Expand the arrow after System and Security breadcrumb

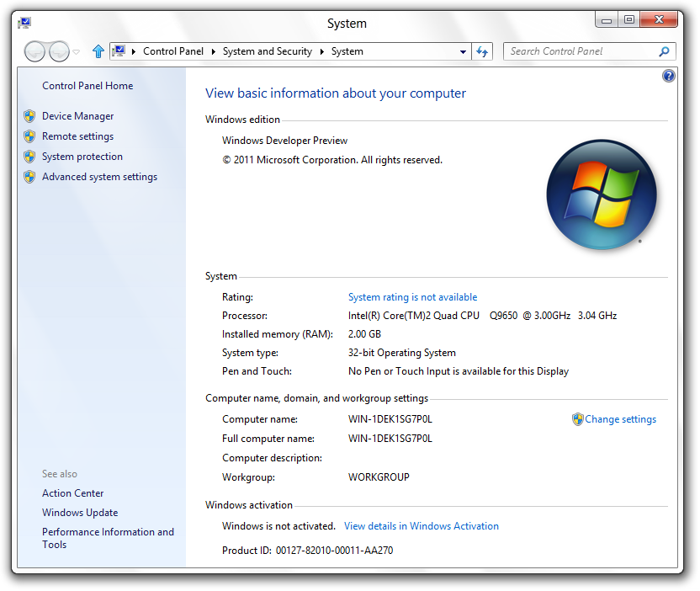point(322,51)
